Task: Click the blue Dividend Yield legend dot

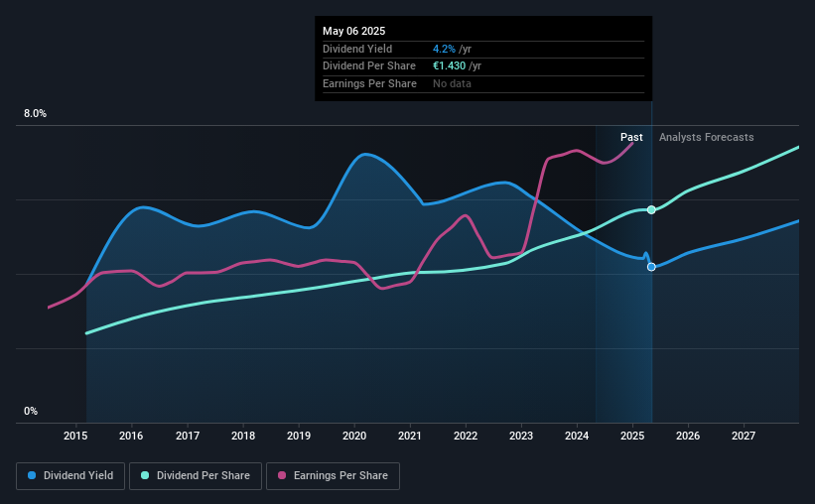Action: (32, 475)
